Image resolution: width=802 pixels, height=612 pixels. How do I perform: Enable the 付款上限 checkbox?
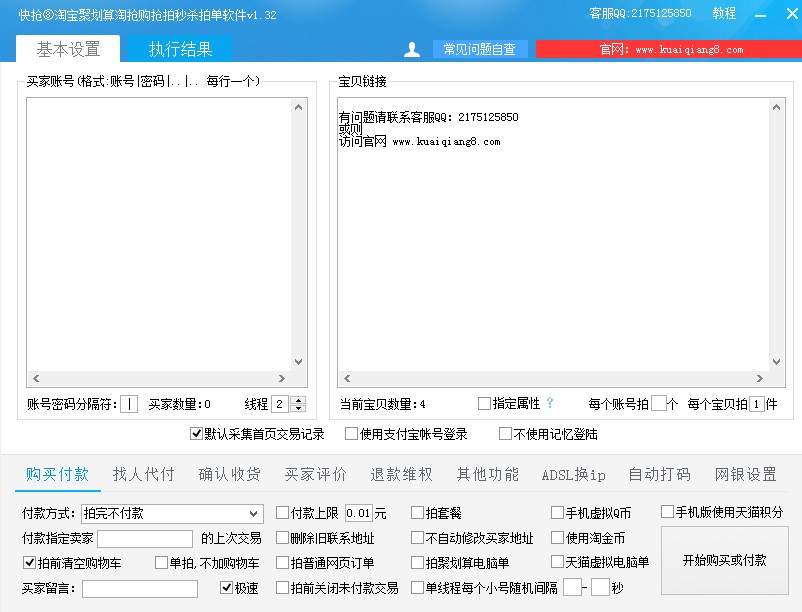(282, 513)
